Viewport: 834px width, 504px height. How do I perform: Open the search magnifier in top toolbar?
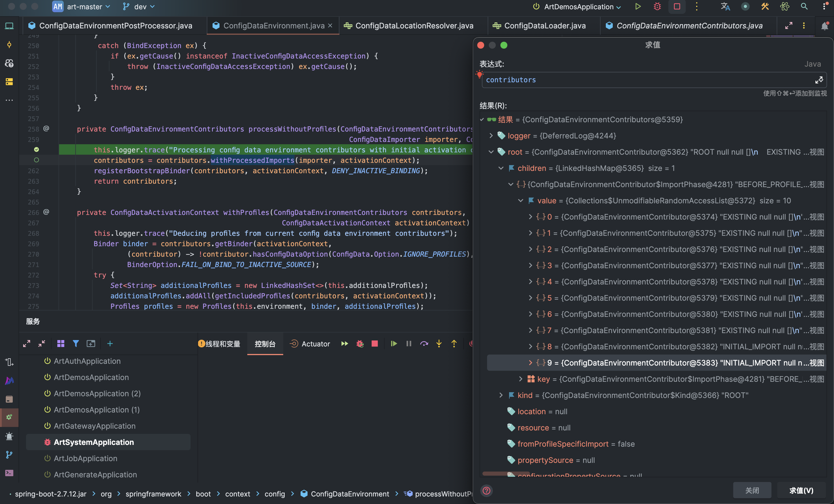(804, 6)
